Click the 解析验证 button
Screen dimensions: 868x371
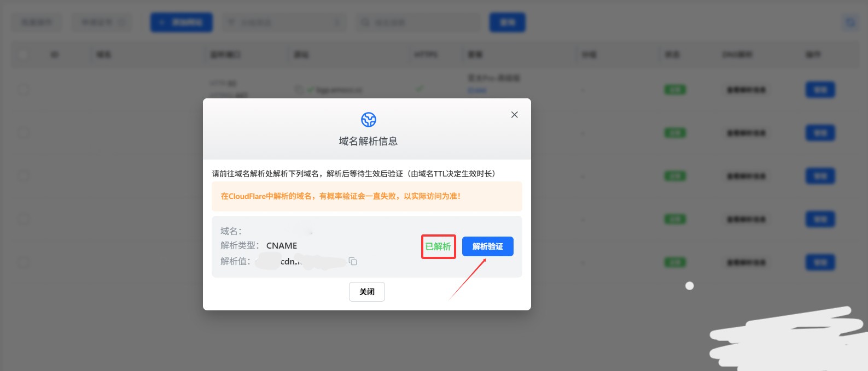pyautogui.click(x=487, y=246)
